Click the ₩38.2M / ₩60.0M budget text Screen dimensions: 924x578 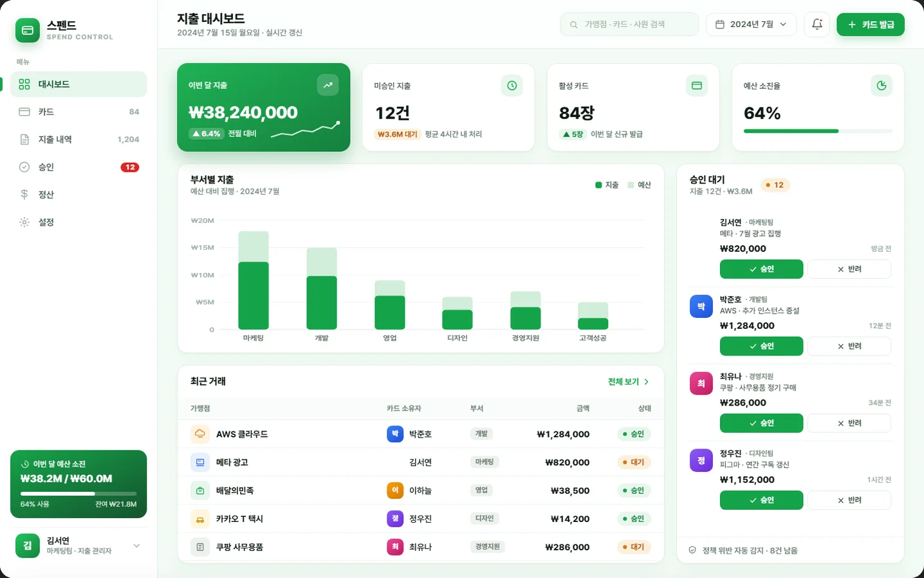tap(66, 478)
